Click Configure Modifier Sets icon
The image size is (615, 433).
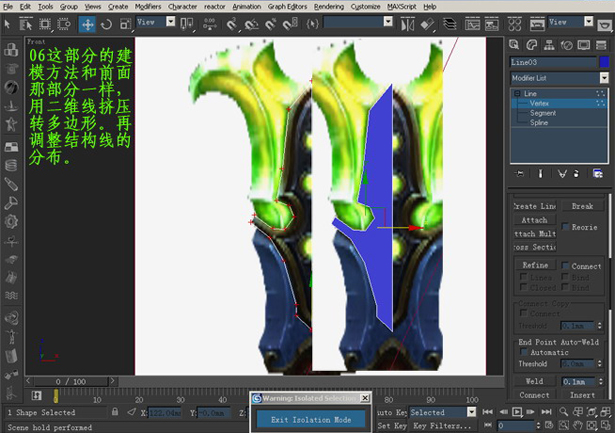[x=598, y=173]
